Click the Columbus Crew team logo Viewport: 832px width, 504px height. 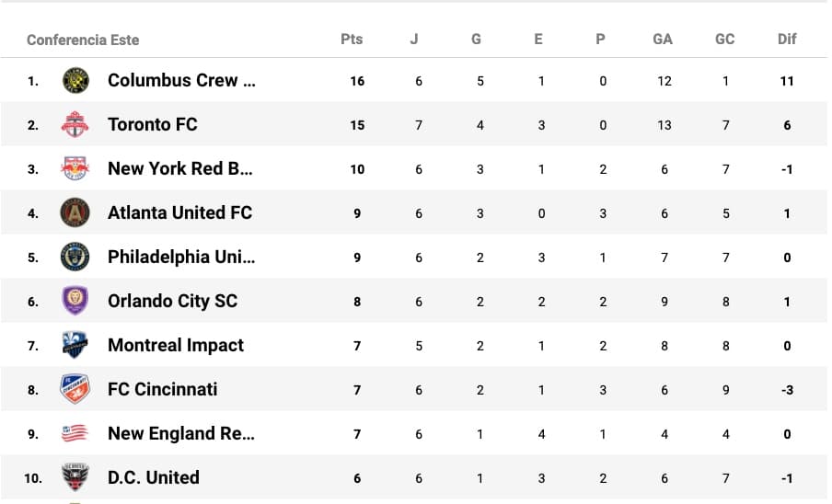[75, 81]
